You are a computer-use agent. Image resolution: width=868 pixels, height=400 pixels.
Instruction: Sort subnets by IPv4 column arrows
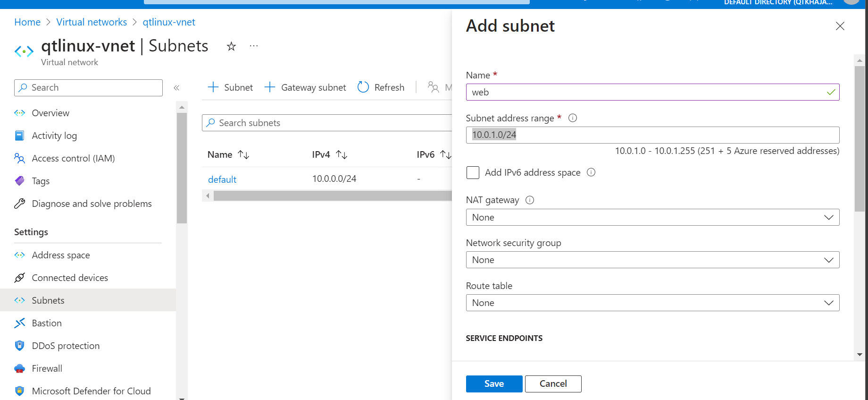point(342,154)
